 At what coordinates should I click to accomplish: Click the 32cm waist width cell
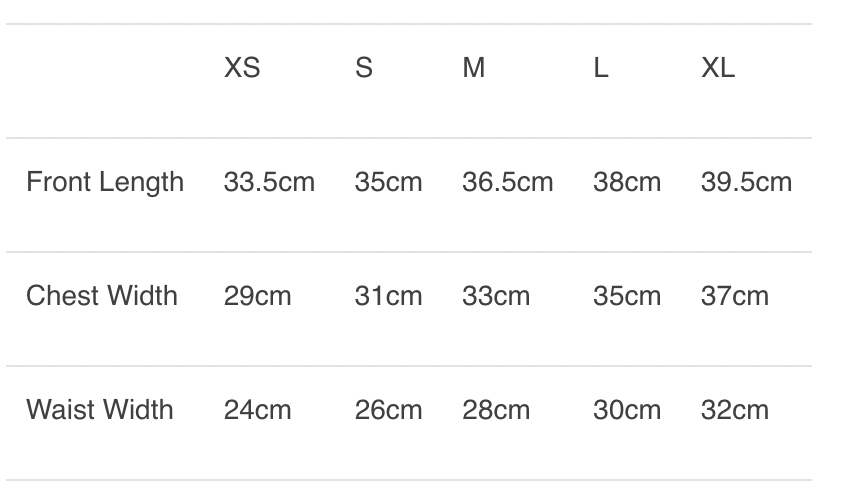click(x=735, y=410)
